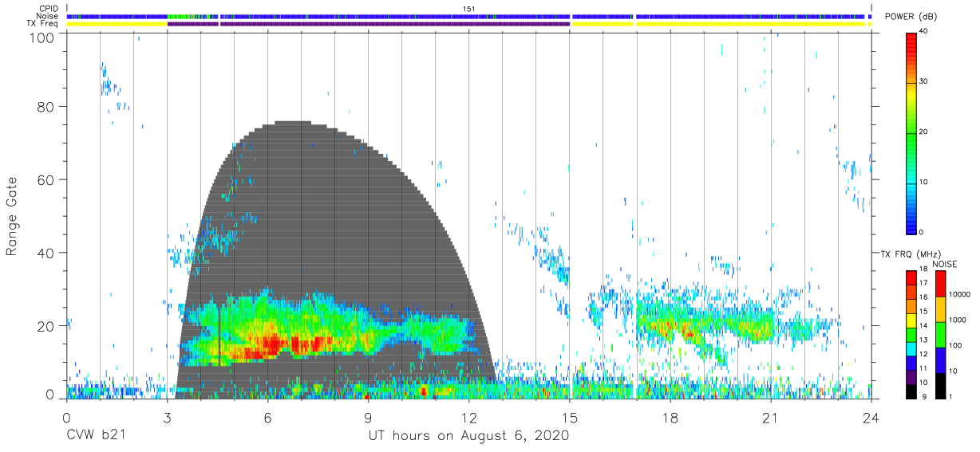The width and height of the screenshot is (980, 452).
Task: Click the '14' tick on TX FRQ scale
Action: pyautogui.click(x=924, y=326)
